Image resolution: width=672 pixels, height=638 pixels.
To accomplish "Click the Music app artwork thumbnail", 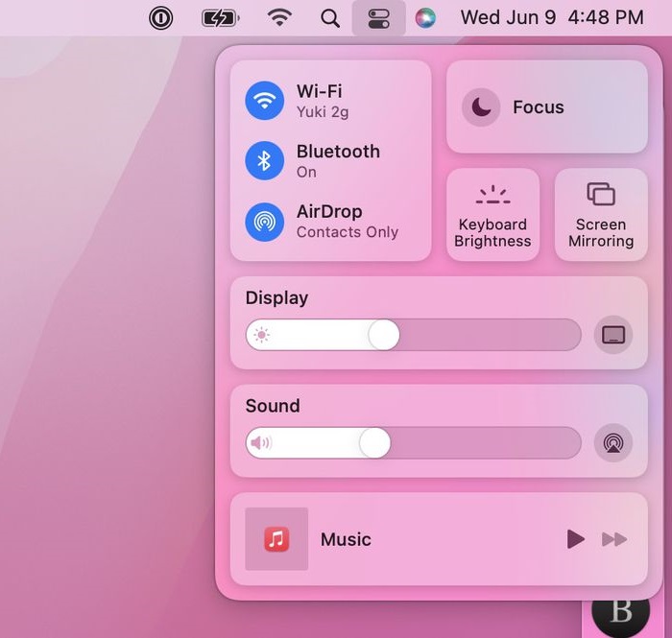I will point(276,539).
